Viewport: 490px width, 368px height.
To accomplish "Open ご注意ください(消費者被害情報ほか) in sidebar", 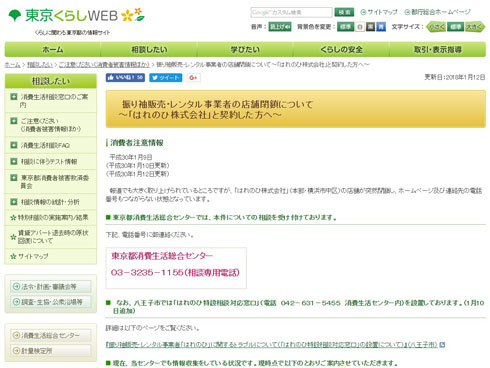I will pyautogui.click(x=51, y=125).
